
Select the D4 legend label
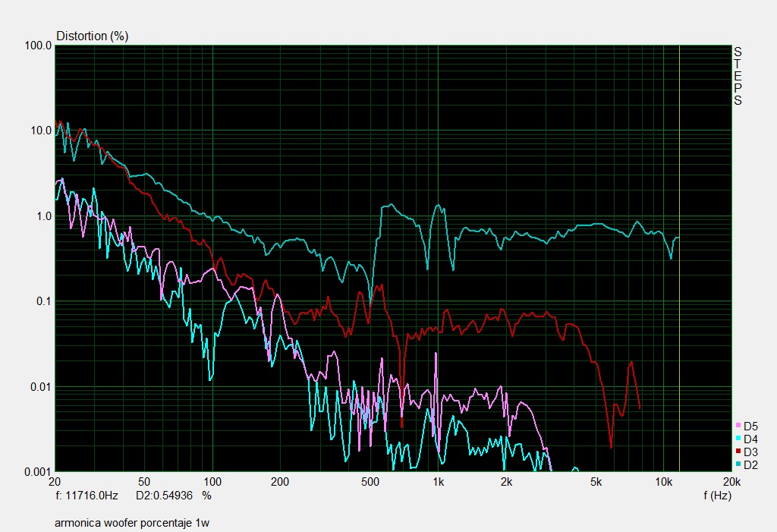click(x=750, y=439)
